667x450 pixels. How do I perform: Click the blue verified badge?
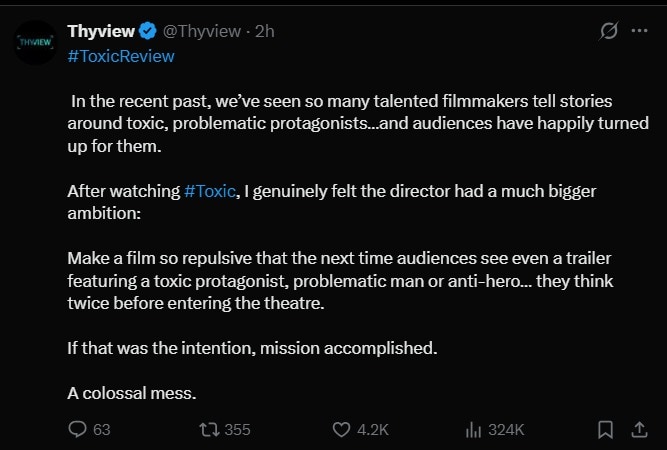(148, 31)
